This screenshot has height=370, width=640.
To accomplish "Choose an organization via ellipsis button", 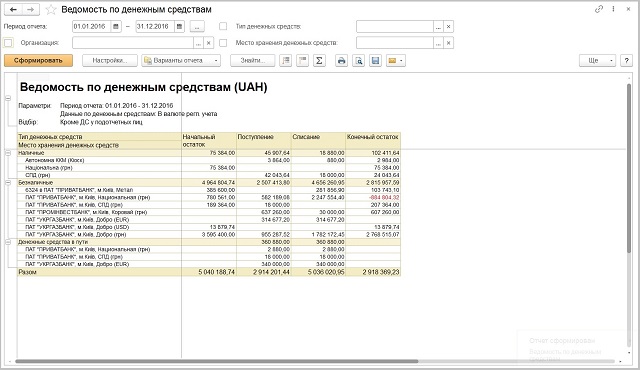I will pos(198,43).
